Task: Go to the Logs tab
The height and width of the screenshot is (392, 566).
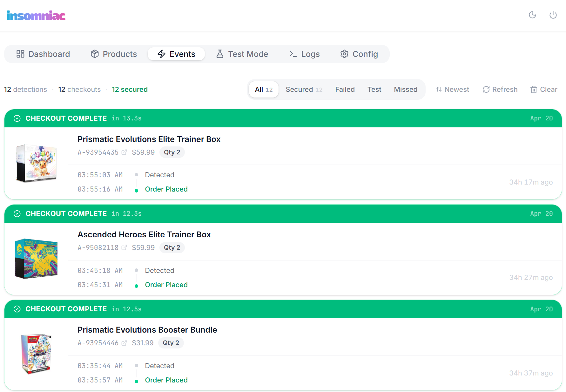Action: [x=304, y=54]
